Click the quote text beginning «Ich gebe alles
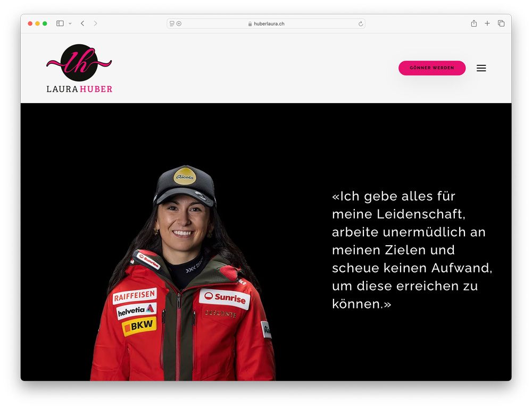532x408 pixels. (x=412, y=250)
